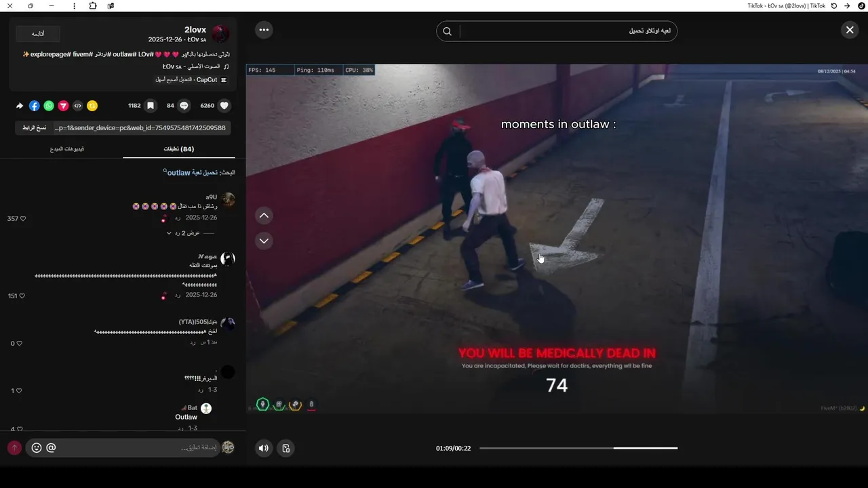Open 2lovx profile name
Viewport: 868px width, 488px height.
tap(195, 30)
